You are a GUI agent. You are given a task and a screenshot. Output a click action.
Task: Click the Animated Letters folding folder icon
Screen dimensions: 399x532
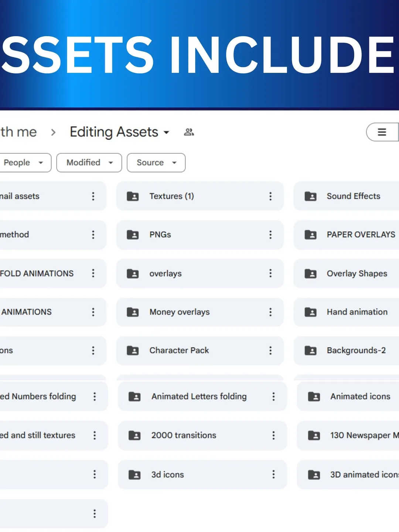point(134,396)
